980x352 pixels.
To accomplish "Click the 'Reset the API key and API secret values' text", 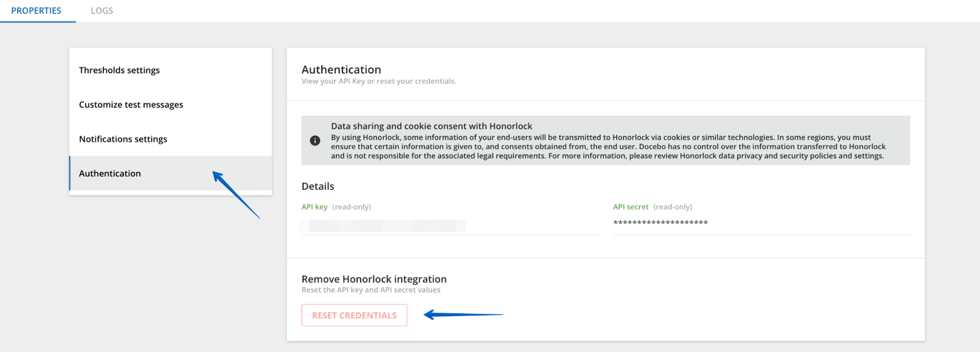I will [x=371, y=290].
